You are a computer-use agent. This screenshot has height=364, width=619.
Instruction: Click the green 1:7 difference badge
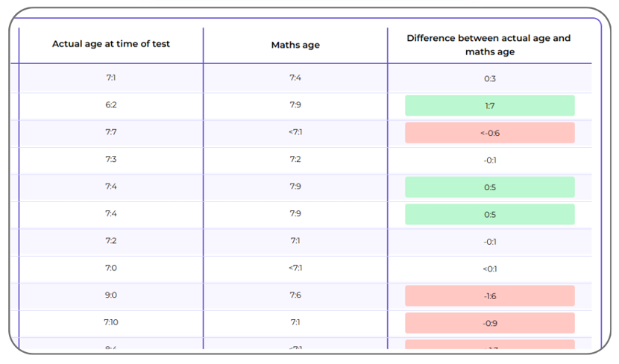pyautogui.click(x=489, y=106)
